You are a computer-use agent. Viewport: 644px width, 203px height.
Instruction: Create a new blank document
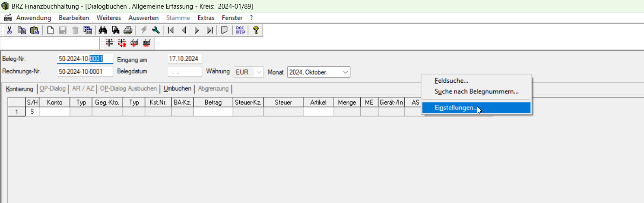(x=51, y=30)
